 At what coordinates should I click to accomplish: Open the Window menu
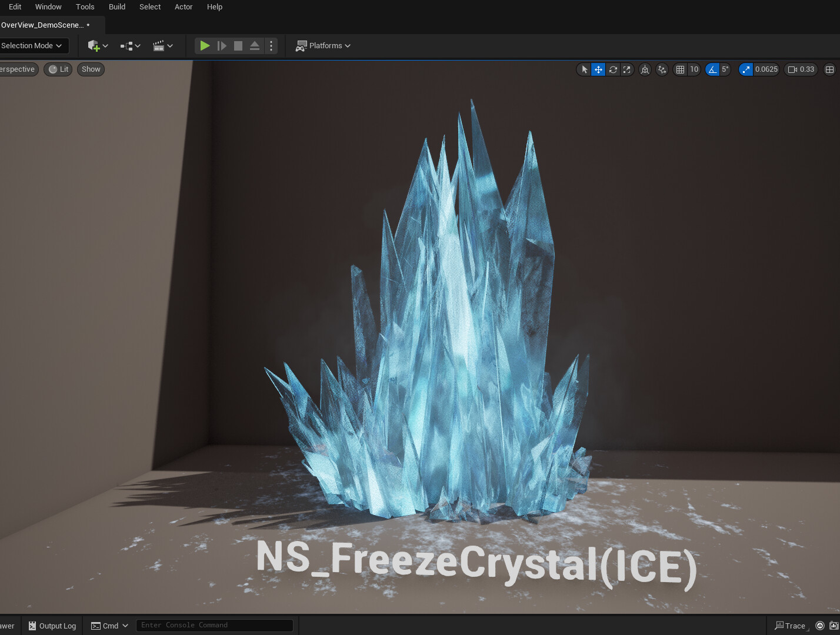[48, 7]
